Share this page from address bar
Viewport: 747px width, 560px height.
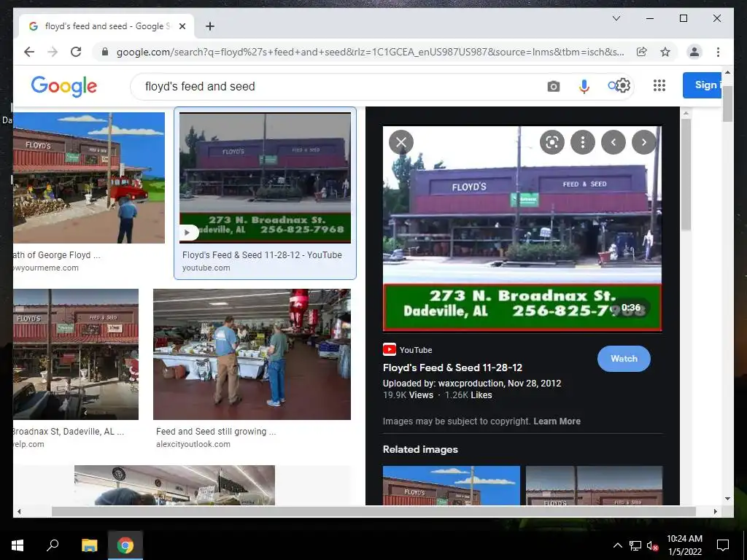642,52
